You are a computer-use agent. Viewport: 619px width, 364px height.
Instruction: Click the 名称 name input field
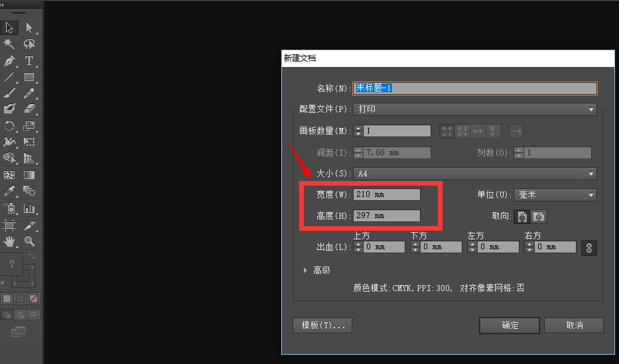point(475,88)
